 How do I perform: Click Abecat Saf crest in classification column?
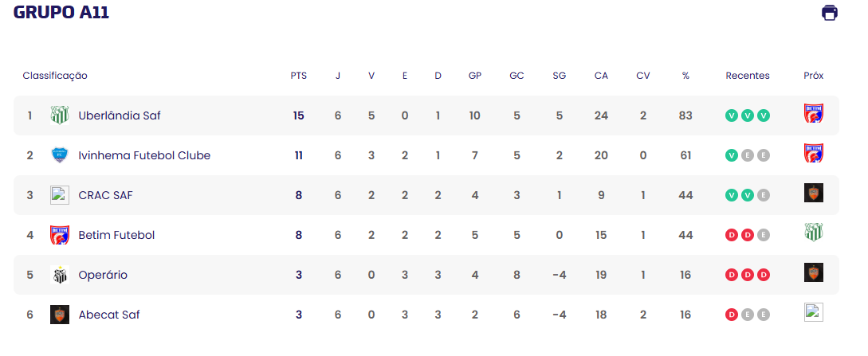(x=59, y=315)
